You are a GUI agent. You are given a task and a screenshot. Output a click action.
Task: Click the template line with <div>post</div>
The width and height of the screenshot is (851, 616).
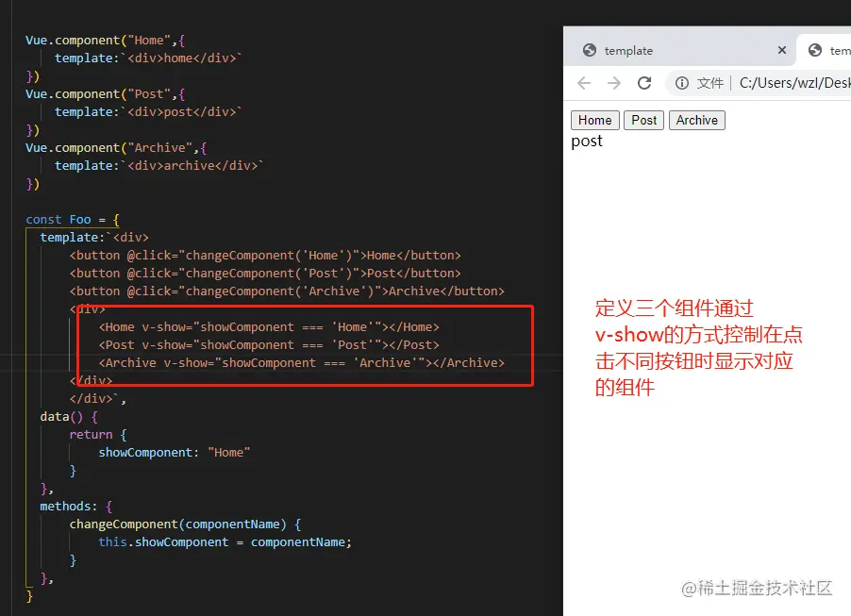(x=148, y=112)
